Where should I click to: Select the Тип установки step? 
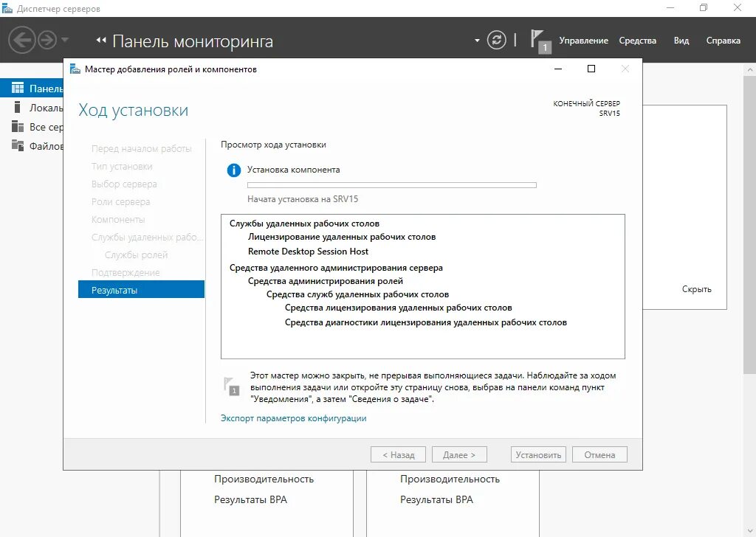pyautogui.click(x=122, y=167)
